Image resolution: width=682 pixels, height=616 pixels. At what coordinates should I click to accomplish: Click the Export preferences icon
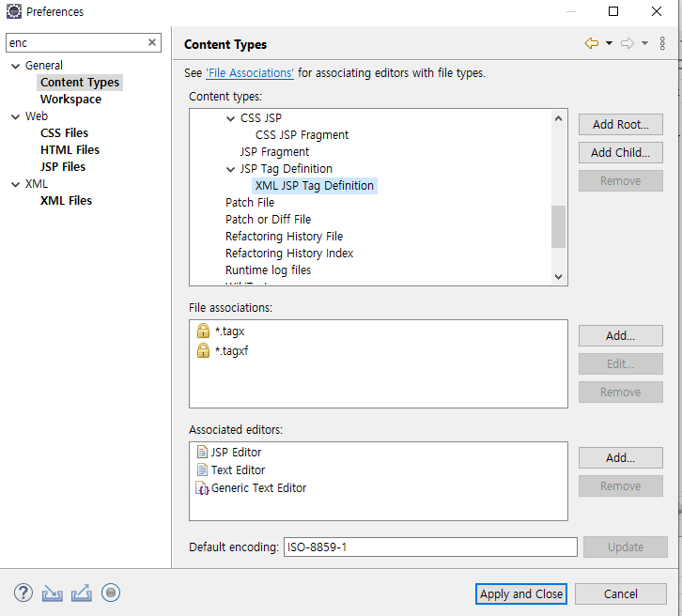82,593
